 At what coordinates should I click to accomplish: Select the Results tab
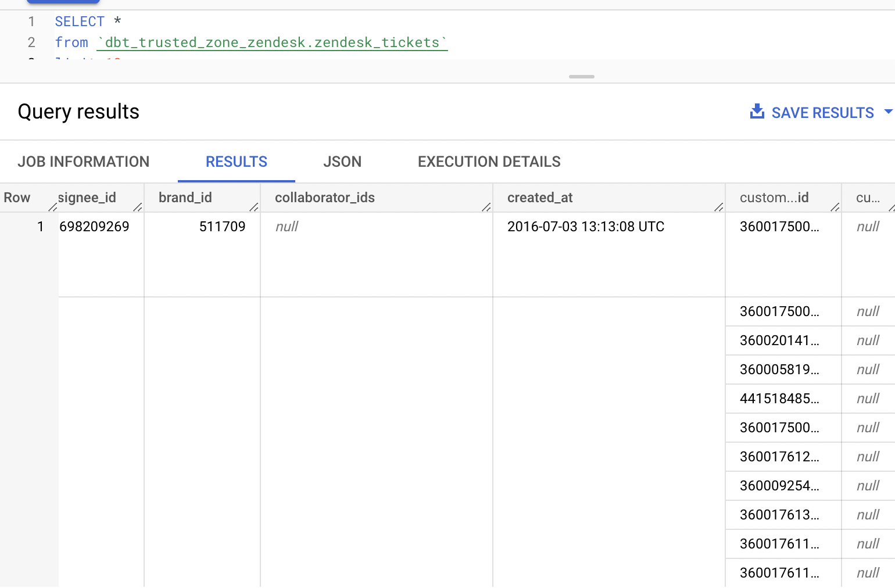[237, 162]
